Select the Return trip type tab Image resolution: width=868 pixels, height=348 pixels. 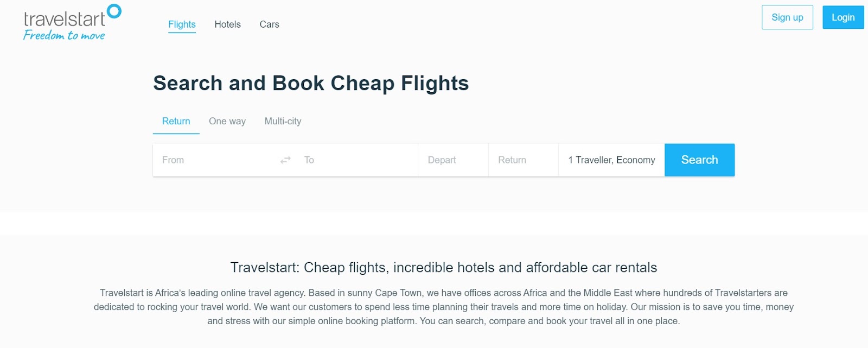(176, 121)
